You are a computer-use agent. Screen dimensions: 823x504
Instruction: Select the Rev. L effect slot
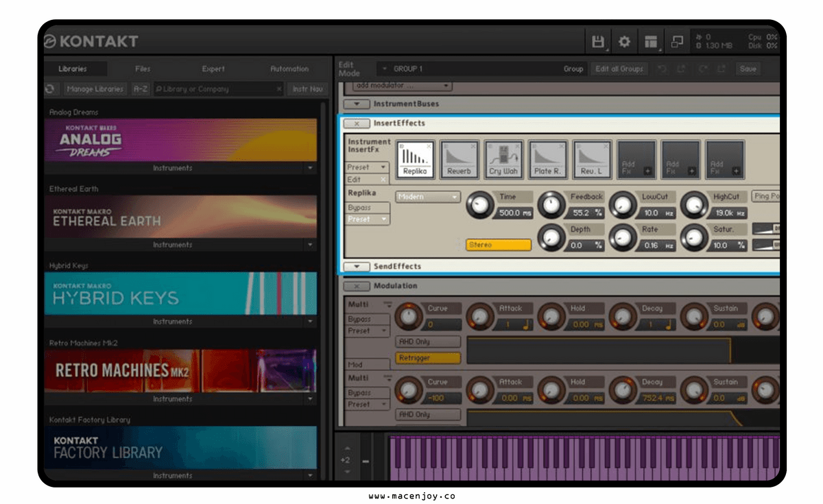click(x=592, y=159)
